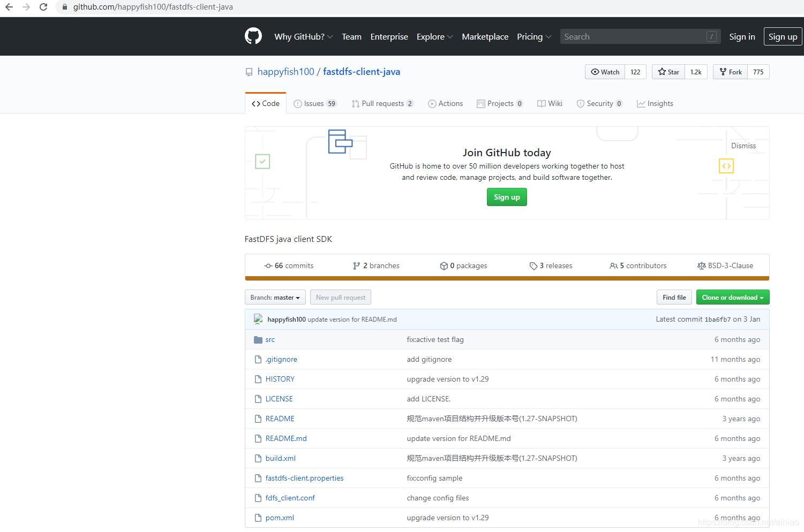Click the repository book icon beside happyfish100
Screen dimensions: 804x532
pyautogui.click(x=249, y=72)
